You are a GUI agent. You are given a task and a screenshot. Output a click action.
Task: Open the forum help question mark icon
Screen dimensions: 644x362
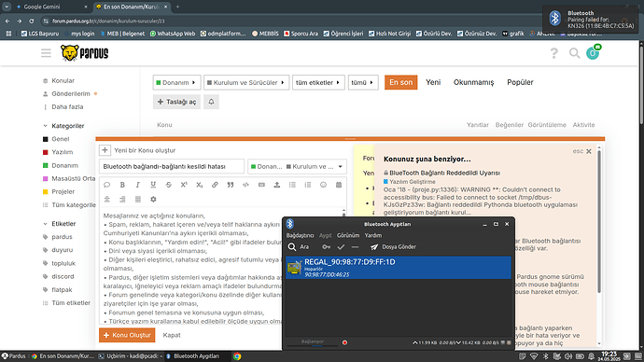[x=554, y=53]
